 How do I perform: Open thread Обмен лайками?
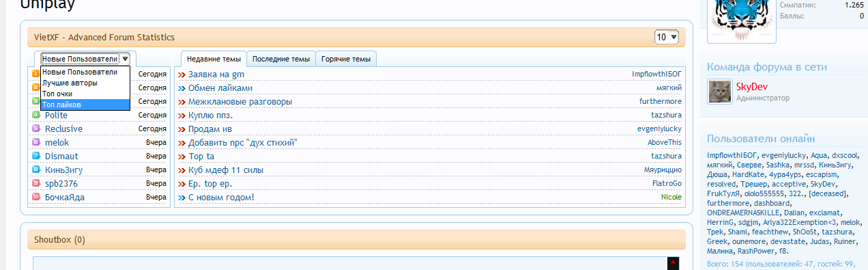220,87
